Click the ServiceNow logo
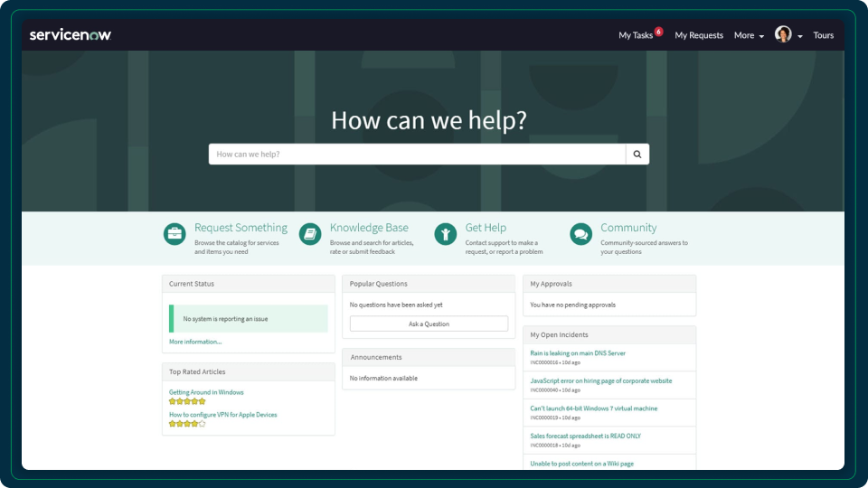The width and height of the screenshot is (868, 488). click(71, 35)
